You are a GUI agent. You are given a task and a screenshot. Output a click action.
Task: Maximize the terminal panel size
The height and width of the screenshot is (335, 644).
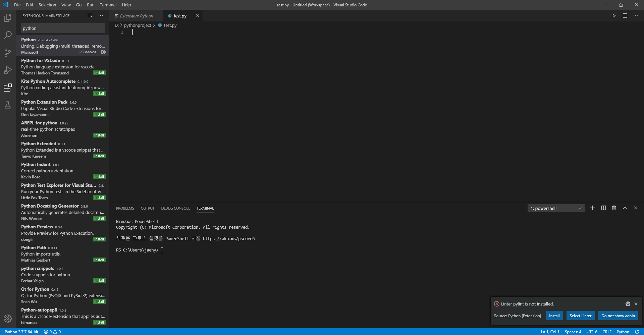point(625,208)
